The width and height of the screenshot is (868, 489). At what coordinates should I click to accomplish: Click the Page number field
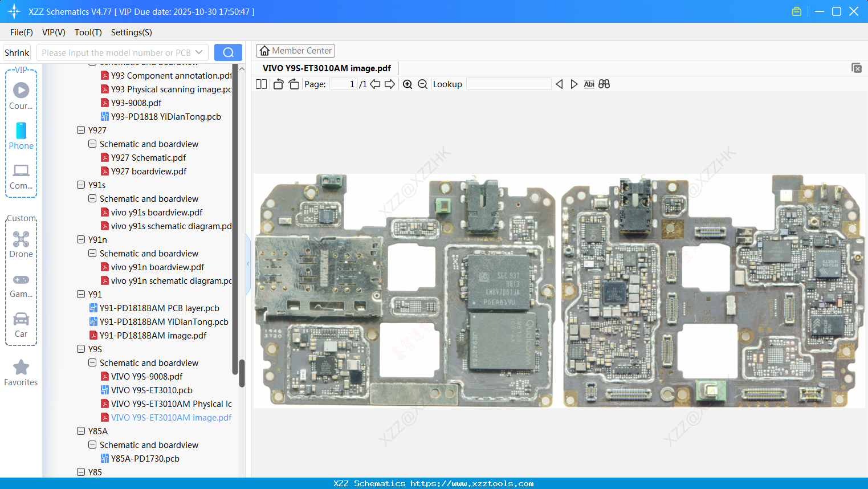(x=344, y=84)
